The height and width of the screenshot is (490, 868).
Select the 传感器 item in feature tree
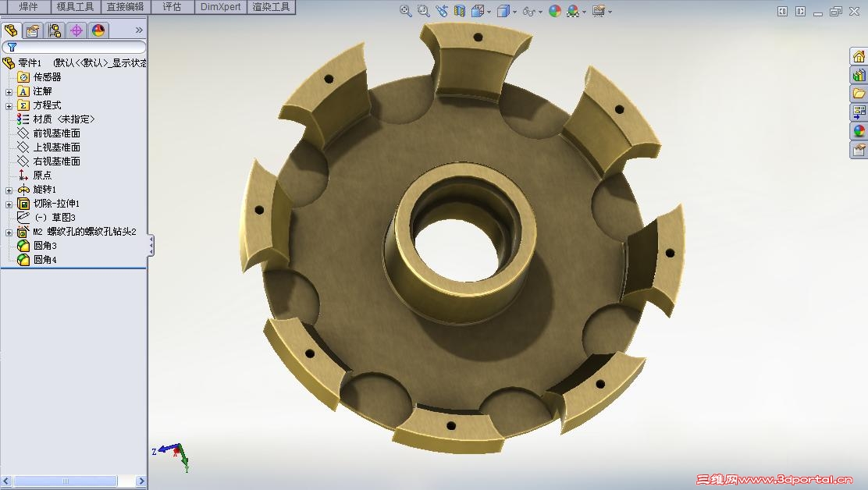(x=47, y=77)
